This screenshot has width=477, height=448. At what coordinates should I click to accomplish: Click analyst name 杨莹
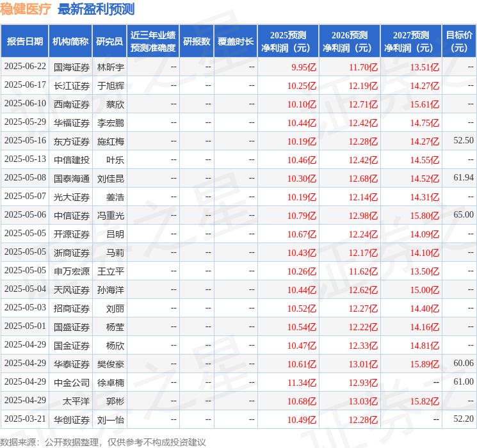click(x=115, y=326)
